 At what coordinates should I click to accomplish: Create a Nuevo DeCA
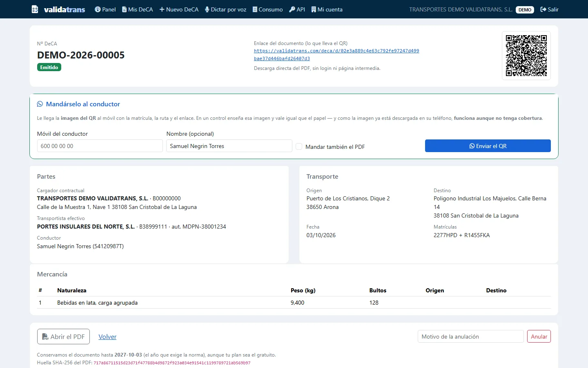click(x=179, y=9)
